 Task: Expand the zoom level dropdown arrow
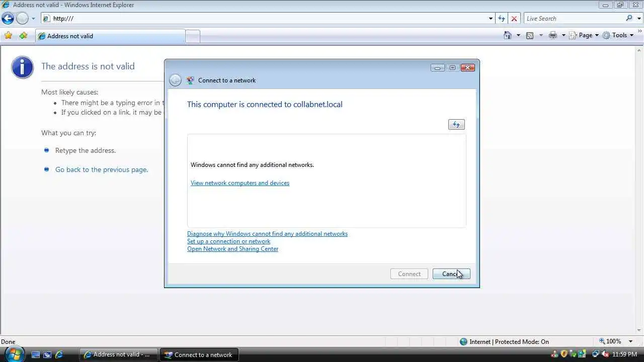(x=630, y=341)
